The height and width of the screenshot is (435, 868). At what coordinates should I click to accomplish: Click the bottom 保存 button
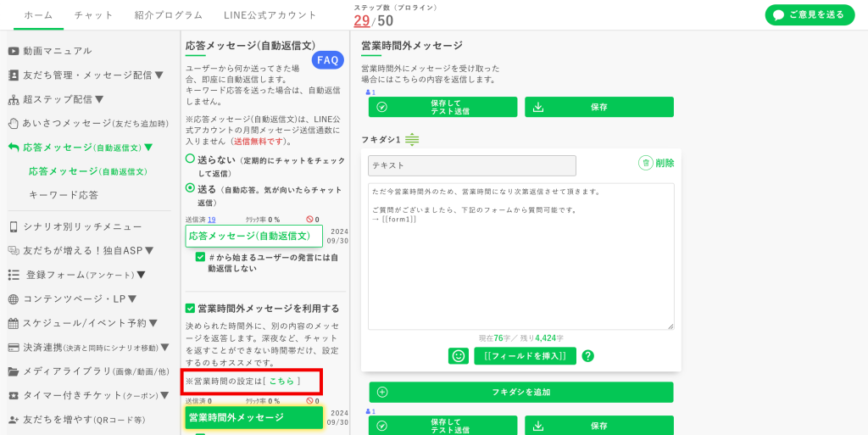pos(599,426)
